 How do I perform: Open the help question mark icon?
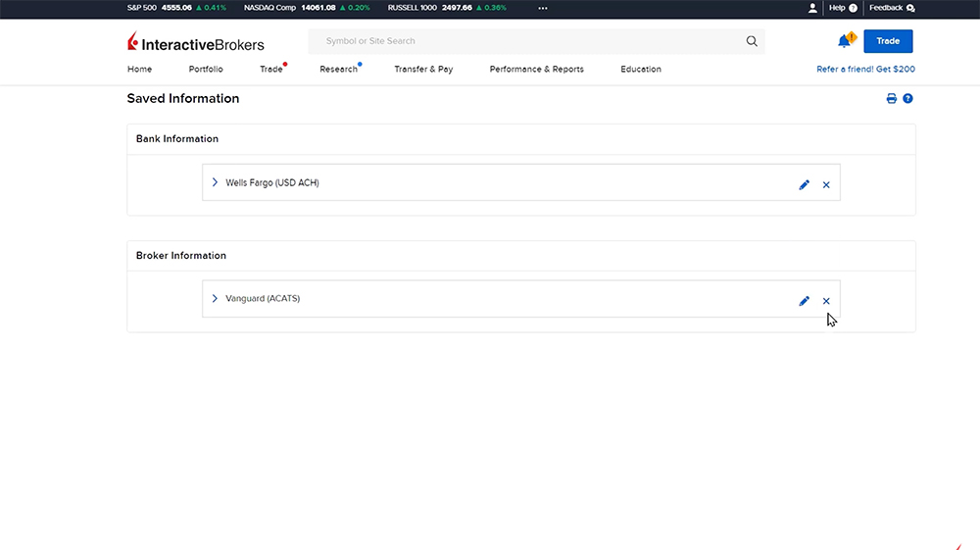click(907, 99)
